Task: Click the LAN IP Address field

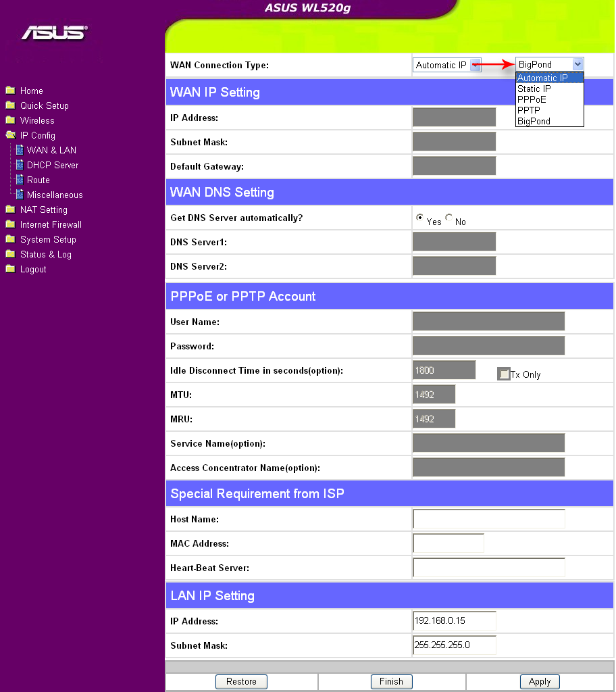Action: pos(455,620)
